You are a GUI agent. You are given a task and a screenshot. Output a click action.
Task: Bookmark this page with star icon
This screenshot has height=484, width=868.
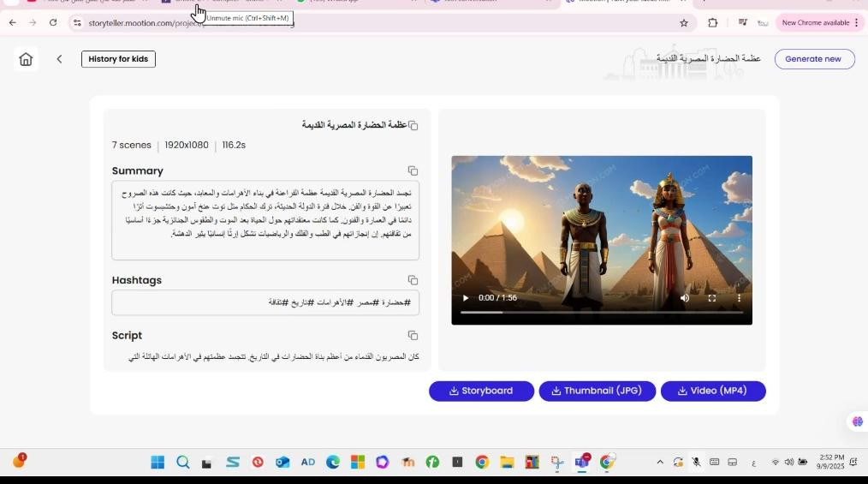coord(684,23)
